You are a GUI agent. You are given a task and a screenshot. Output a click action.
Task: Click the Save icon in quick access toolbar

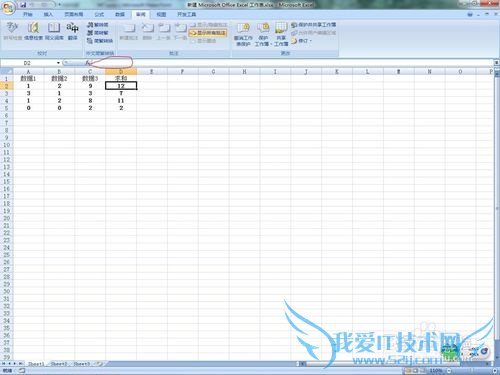[23, 5]
